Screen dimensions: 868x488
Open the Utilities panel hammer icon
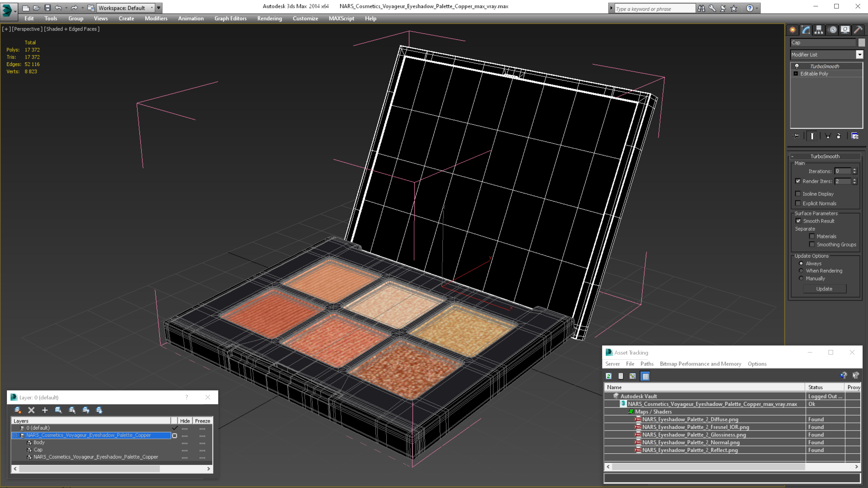pyautogui.click(x=858, y=30)
